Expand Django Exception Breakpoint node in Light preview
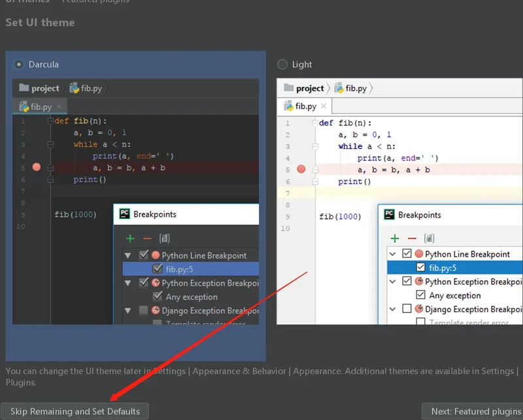Image resolution: width=523 pixels, height=420 pixels. click(393, 309)
